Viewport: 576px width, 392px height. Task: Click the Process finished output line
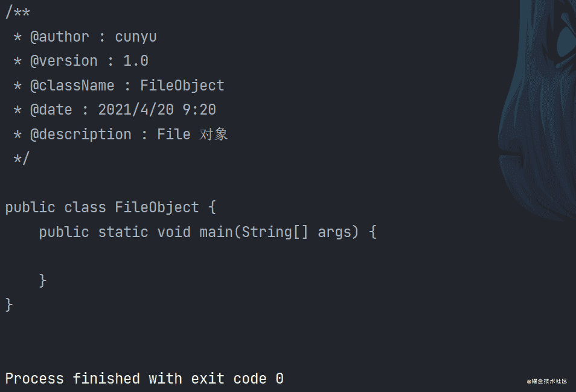(144, 379)
